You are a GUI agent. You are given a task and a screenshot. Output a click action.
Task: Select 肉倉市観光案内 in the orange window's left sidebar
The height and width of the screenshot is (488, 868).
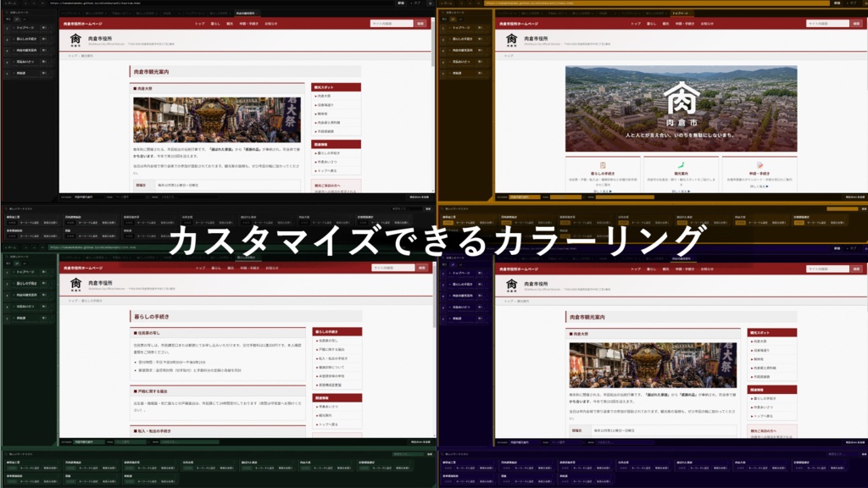(462, 50)
